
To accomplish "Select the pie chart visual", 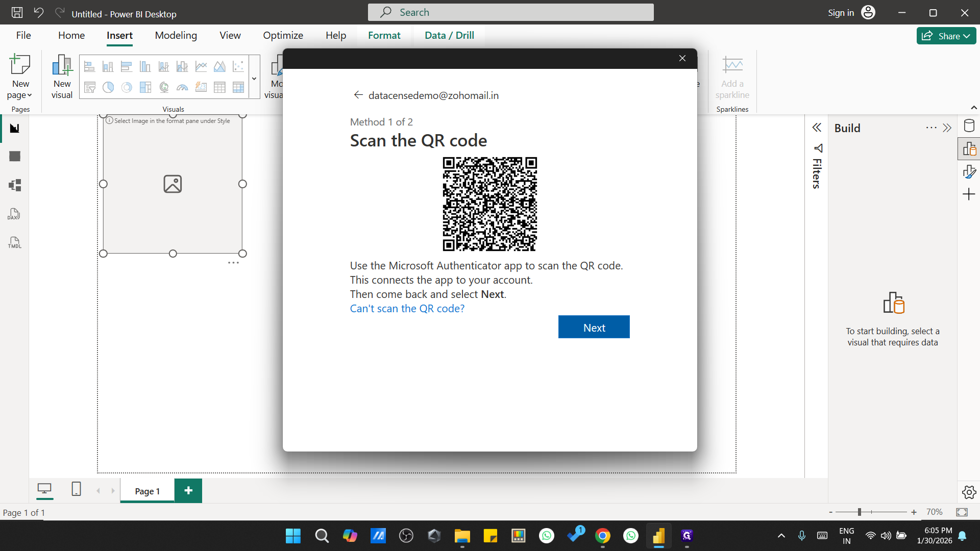I will pos(108,87).
